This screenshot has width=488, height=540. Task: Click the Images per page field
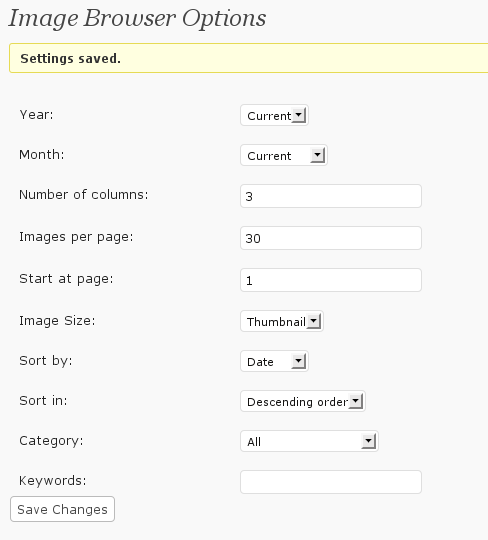pyautogui.click(x=331, y=238)
